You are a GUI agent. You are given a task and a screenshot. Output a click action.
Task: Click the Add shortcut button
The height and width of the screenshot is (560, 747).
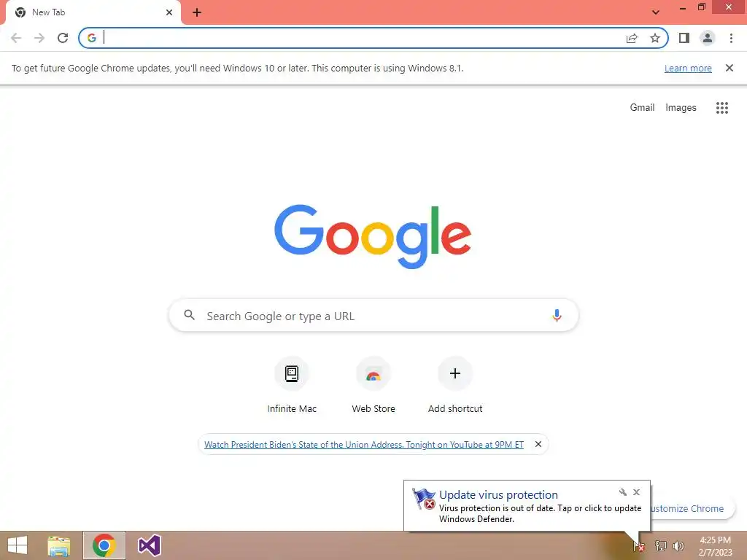click(455, 385)
